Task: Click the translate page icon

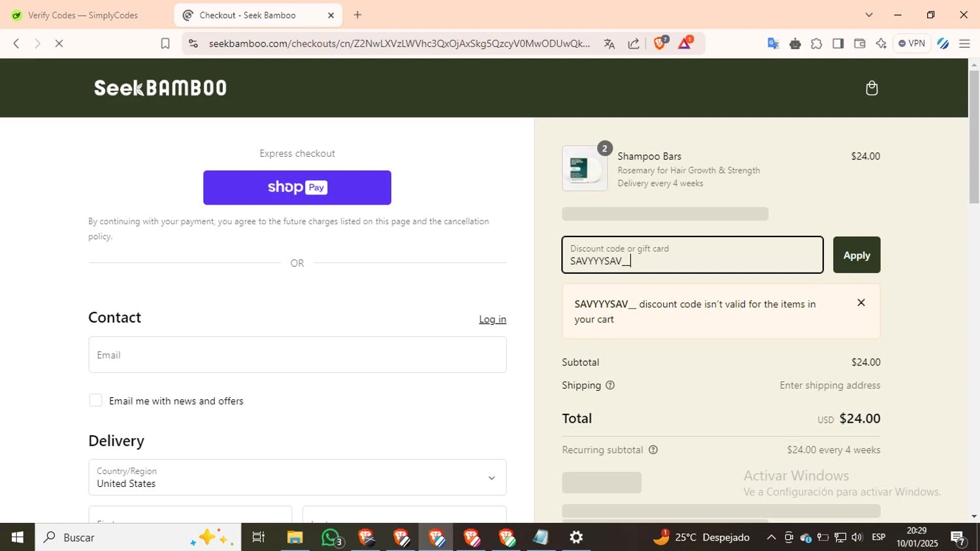Action: coord(610,44)
